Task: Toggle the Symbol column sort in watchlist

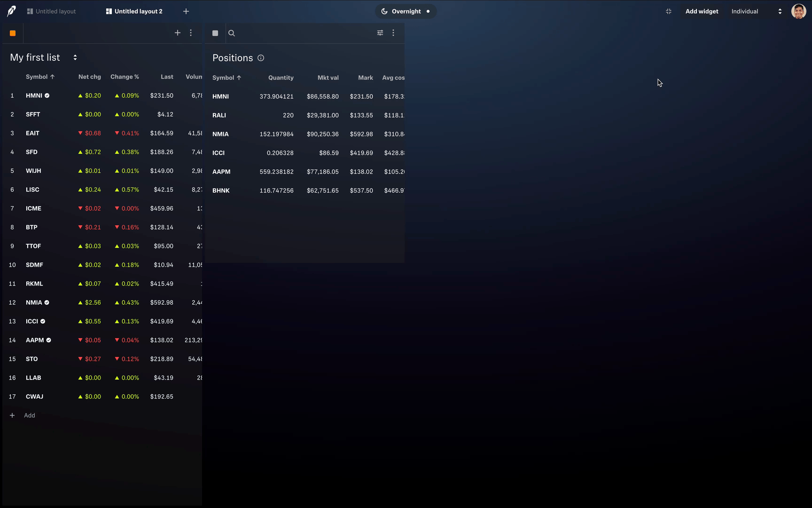Action: [x=40, y=77]
